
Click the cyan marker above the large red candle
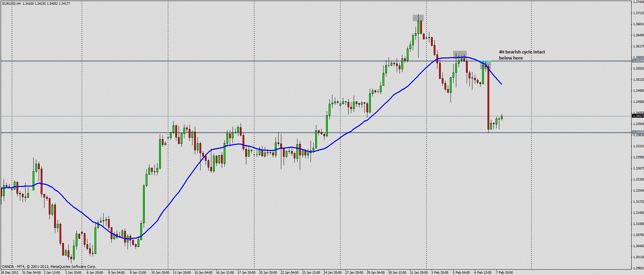click(485, 63)
